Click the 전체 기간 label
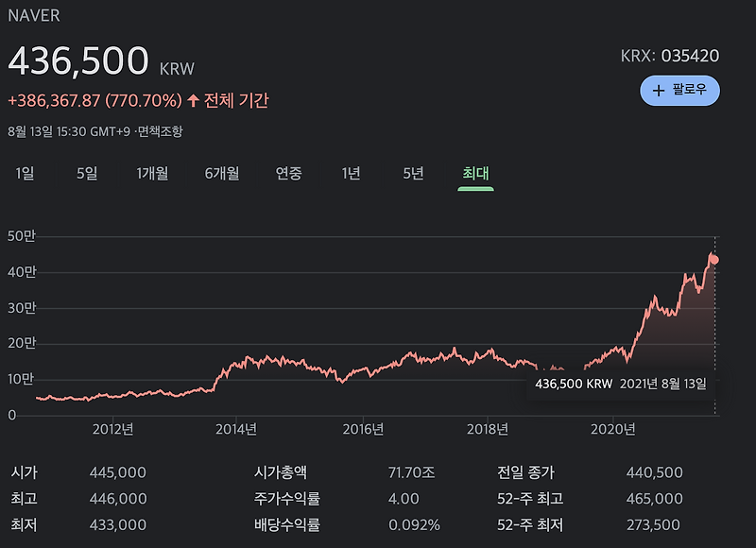Image resolution: width=756 pixels, height=548 pixels. pyautogui.click(x=236, y=101)
